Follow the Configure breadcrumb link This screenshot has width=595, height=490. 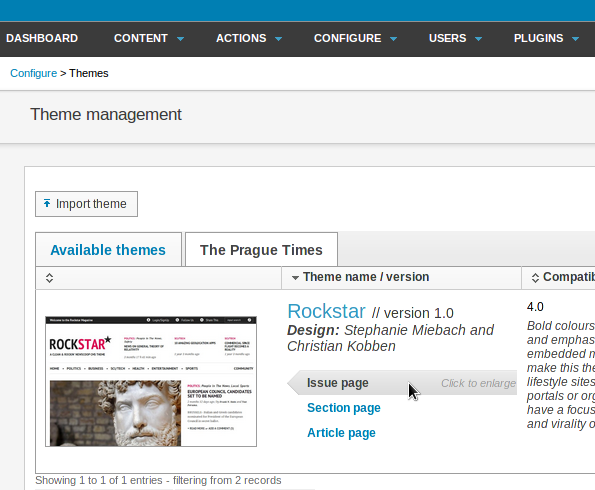33,73
